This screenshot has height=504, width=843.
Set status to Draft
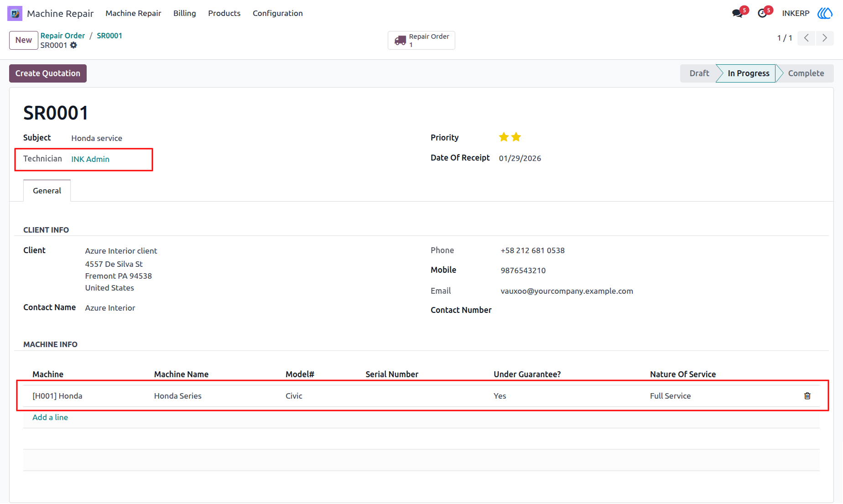(x=699, y=73)
